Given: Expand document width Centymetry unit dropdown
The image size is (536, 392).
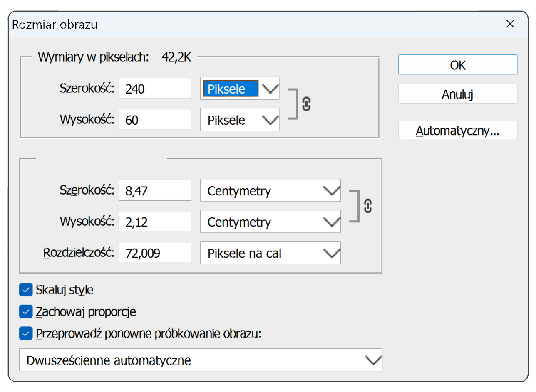Looking at the screenshot, I should coord(270,191).
